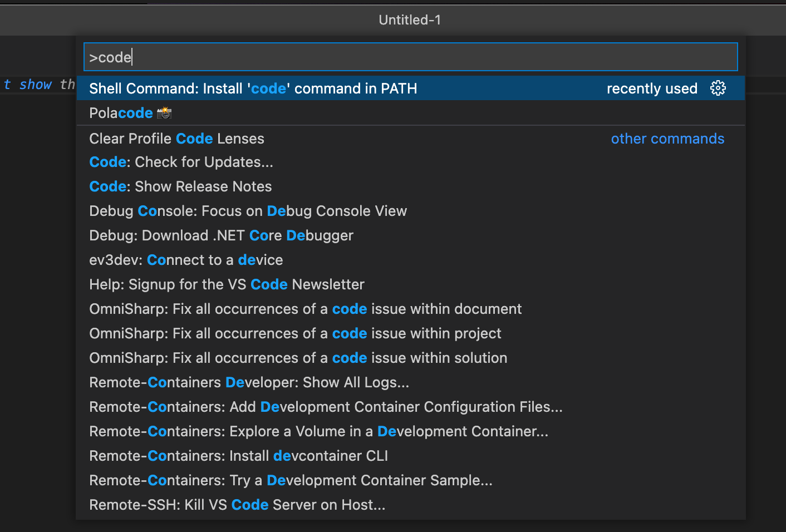This screenshot has height=532, width=786.
Task: Select Debug Console: Focus on Debug Console View
Action: 411,211
